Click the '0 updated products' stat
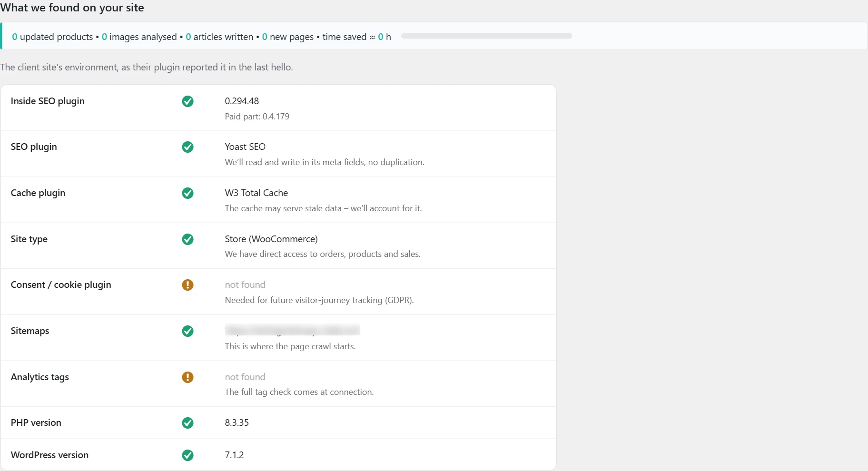The height and width of the screenshot is (471, 868). click(x=52, y=37)
